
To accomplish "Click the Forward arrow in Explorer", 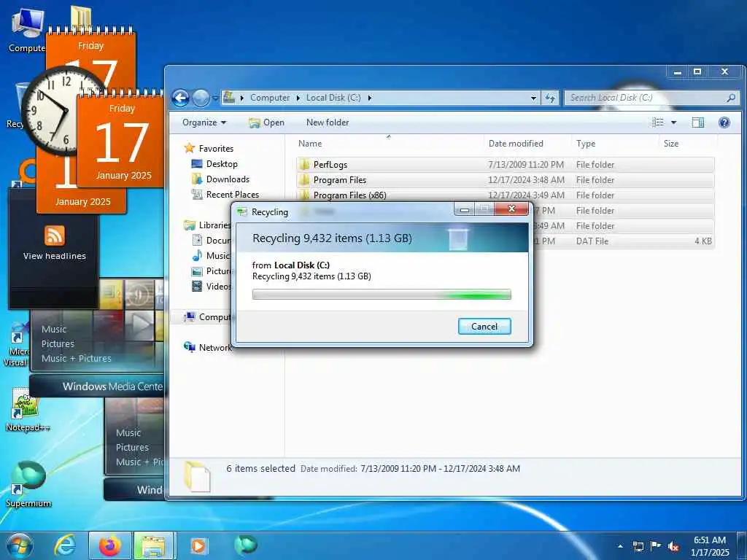I will click(201, 98).
